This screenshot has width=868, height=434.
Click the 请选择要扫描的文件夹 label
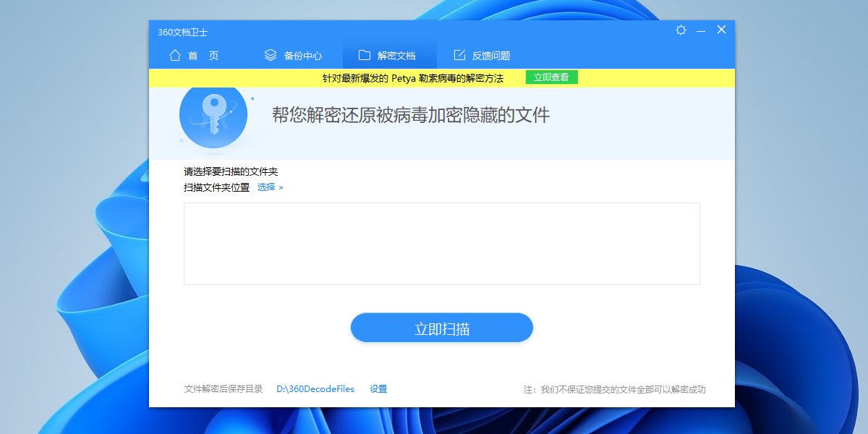[x=231, y=172]
